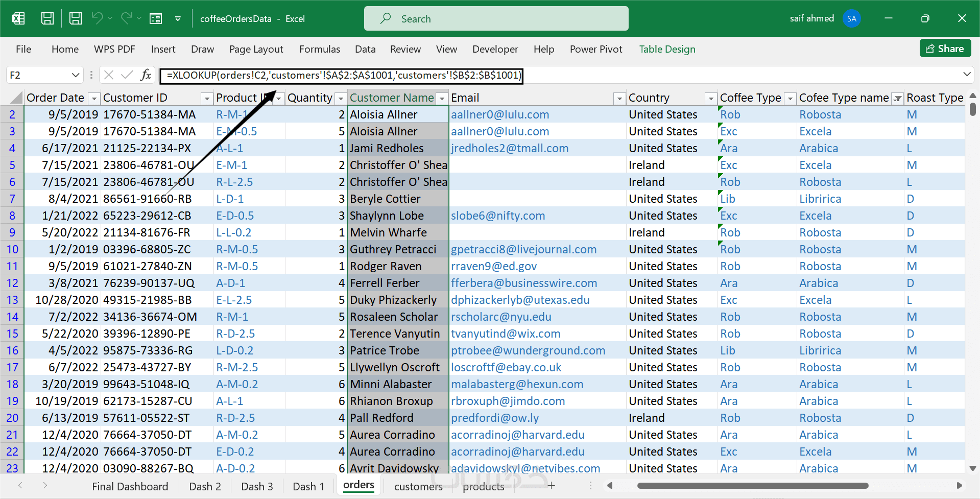This screenshot has width=980, height=499.
Task: Open the Help tab
Action: pyautogui.click(x=544, y=49)
